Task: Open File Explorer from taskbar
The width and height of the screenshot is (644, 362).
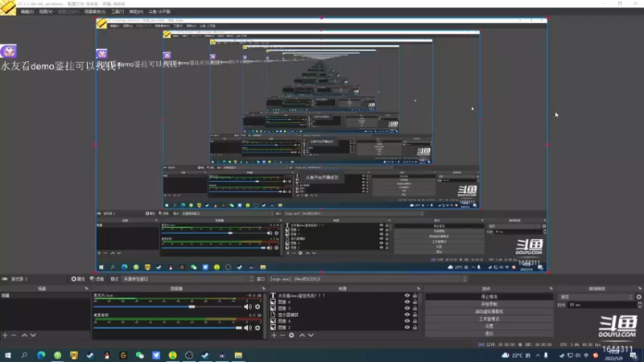Action: [x=238, y=356]
